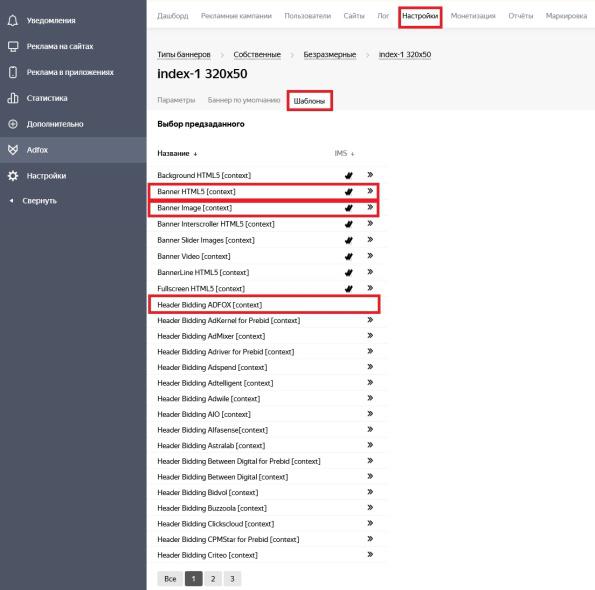
Task: Select the Adfox fox icon in sidebar
Action: point(13,149)
